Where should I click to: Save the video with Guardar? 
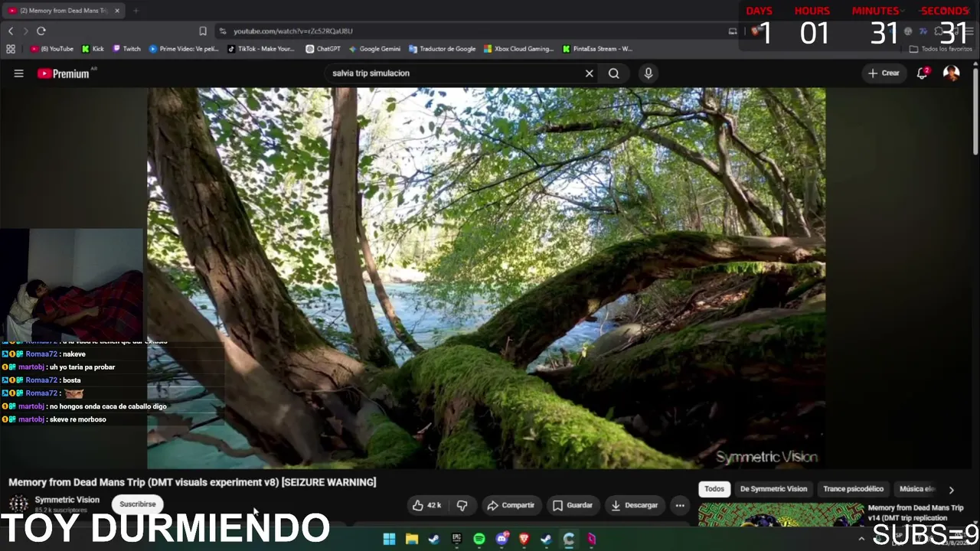573,505
